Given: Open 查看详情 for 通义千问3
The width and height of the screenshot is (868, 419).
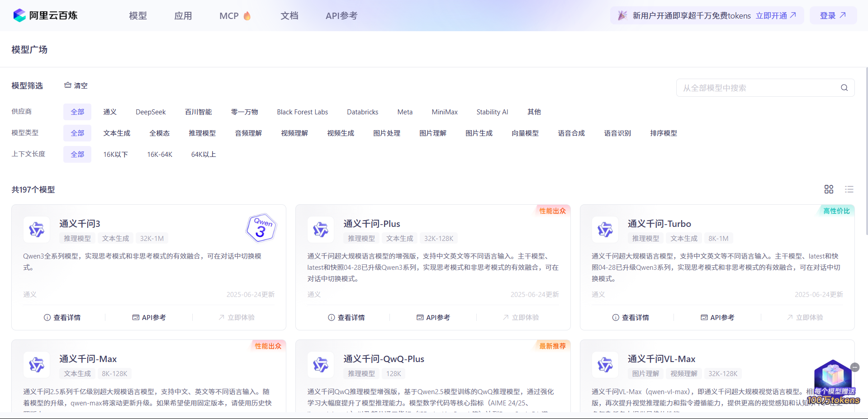Looking at the screenshot, I should pos(62,317).
